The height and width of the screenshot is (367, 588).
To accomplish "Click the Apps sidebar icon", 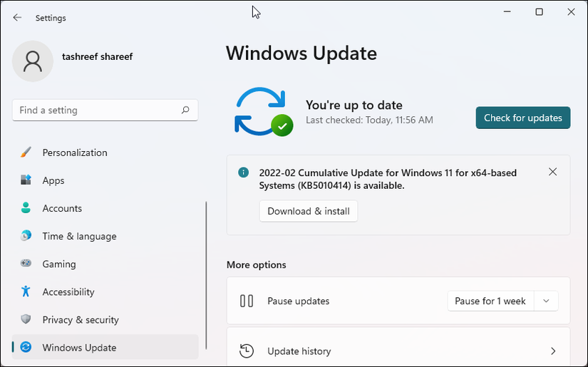I will pyautogui.click(x=26, y=180).
